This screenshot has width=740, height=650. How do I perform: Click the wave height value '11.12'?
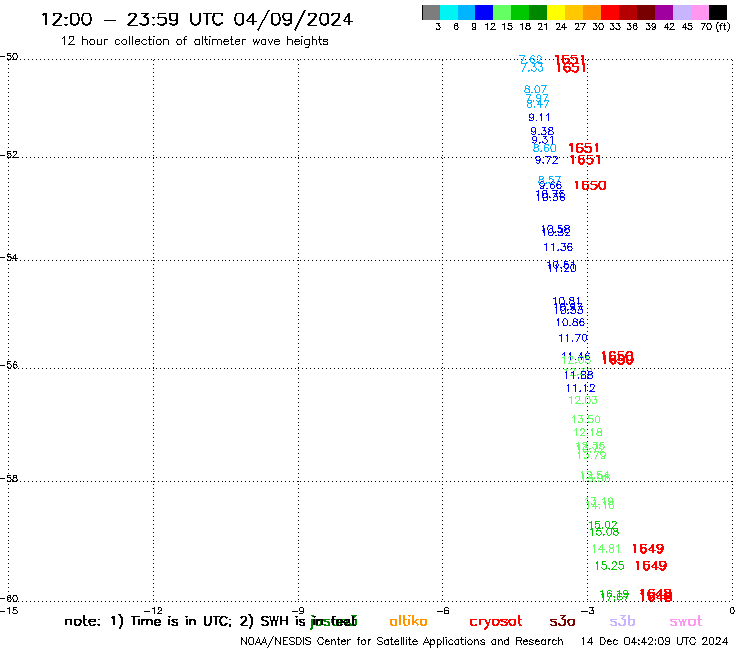pos(580,388)
